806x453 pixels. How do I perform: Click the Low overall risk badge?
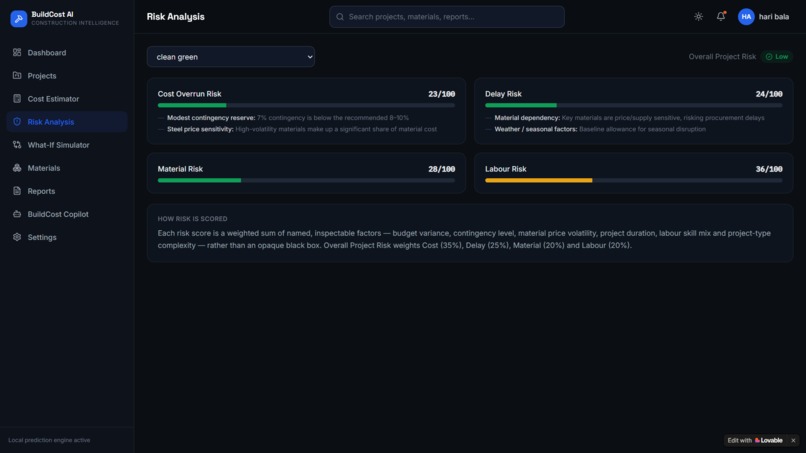coord(777,57)
